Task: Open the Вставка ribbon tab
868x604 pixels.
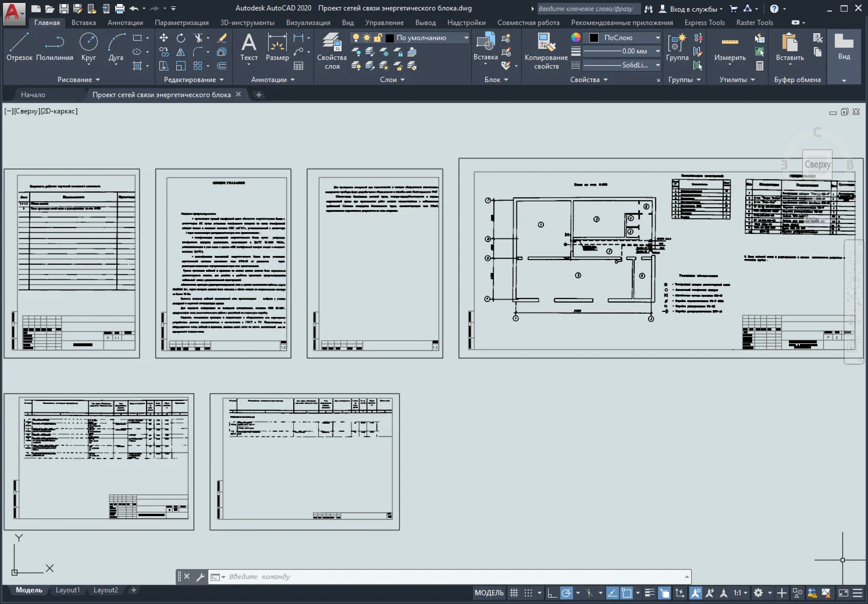Action: pos(84,23)
